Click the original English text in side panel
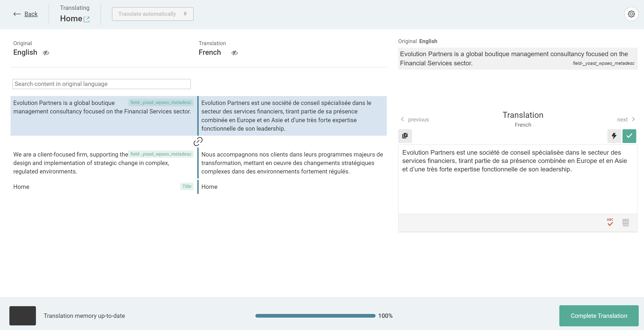644x330 pixels. 518,59
